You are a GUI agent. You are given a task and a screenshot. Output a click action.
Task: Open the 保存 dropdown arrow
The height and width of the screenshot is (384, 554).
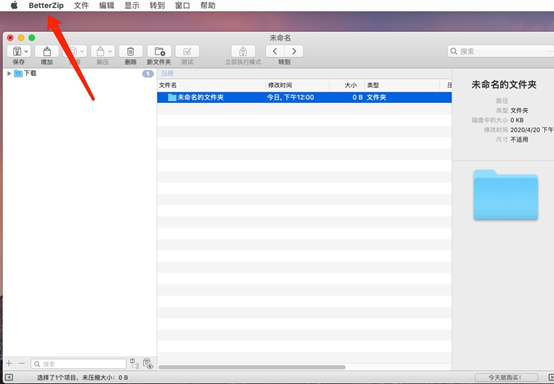click(26, 52)
